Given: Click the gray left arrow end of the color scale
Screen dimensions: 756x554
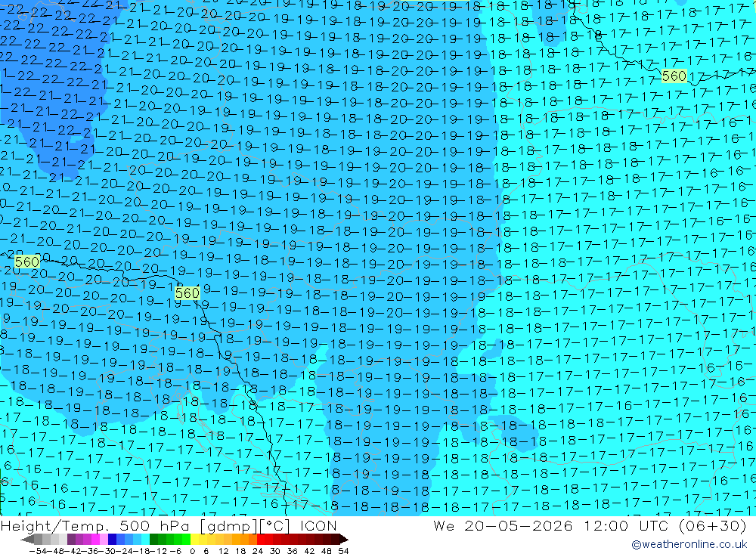Looking at the screenshot, I should 27,540.
